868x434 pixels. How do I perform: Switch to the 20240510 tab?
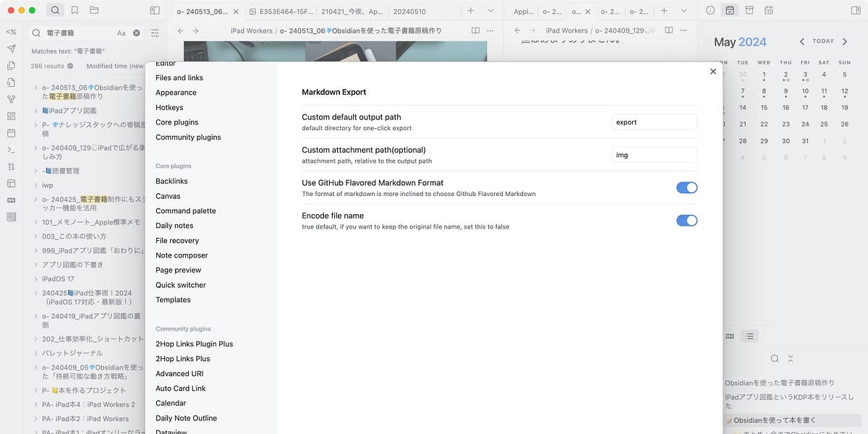409,12
